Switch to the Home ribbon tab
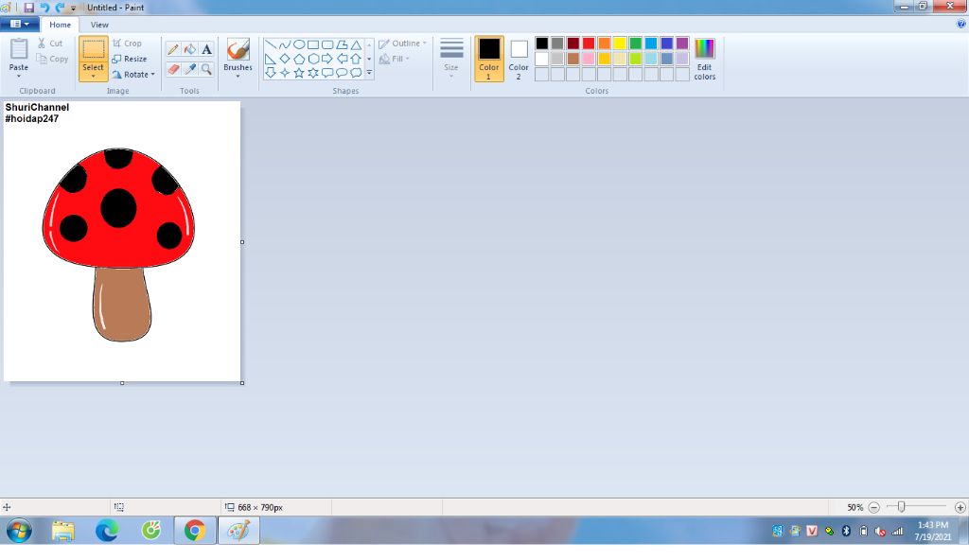Image resolution: width=969 pixels, height=560 pixels. tap(60, 25)
